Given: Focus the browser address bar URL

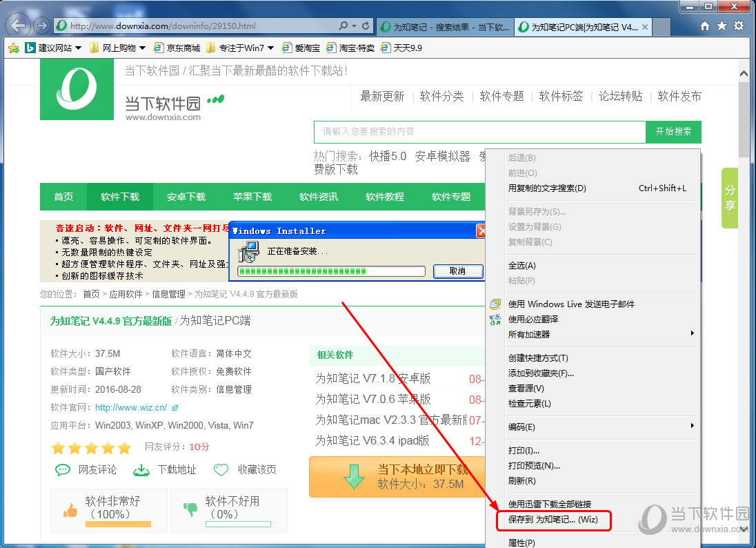Looking at the screenshot, I should [x=203, y=26].
